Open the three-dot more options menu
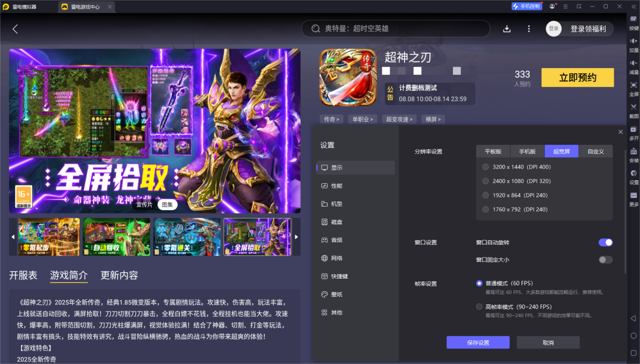The width and height of the screenshot is (640, 364). [529, 29]
